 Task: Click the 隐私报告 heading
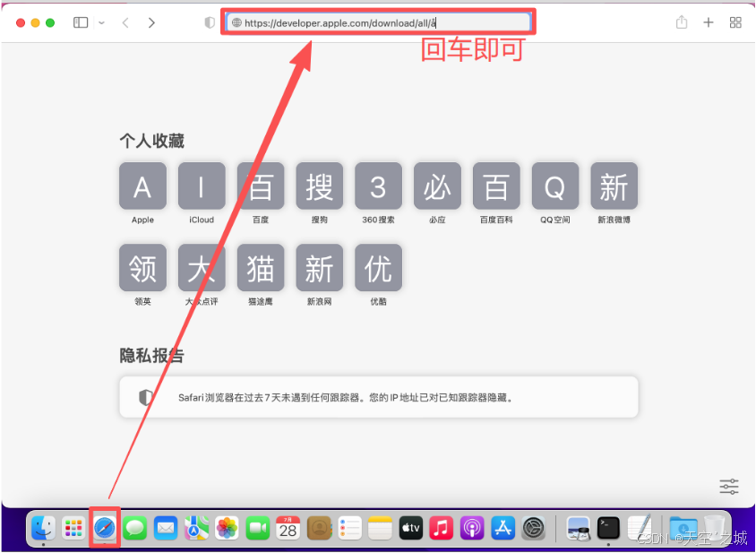pyautogui.click(x=152, y=356)
